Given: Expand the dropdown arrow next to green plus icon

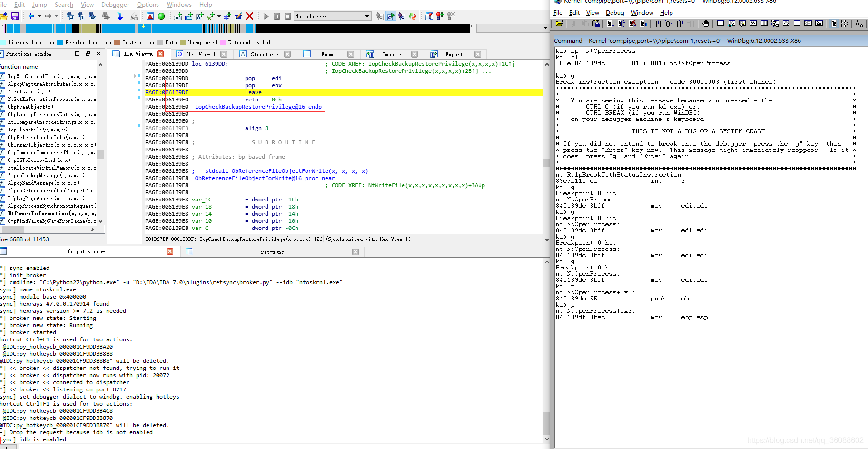Looking at the screenshot, I should tap(219, 16).
